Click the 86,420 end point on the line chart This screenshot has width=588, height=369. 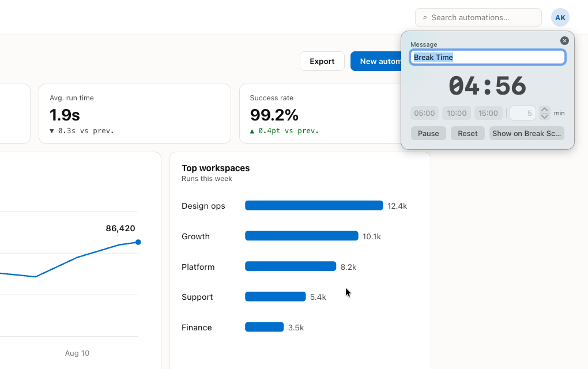coord(138,242)
